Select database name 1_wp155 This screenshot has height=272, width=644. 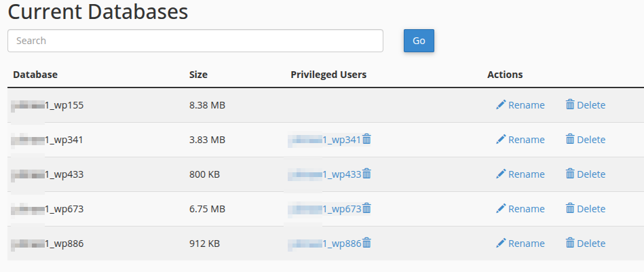point(48,105)
